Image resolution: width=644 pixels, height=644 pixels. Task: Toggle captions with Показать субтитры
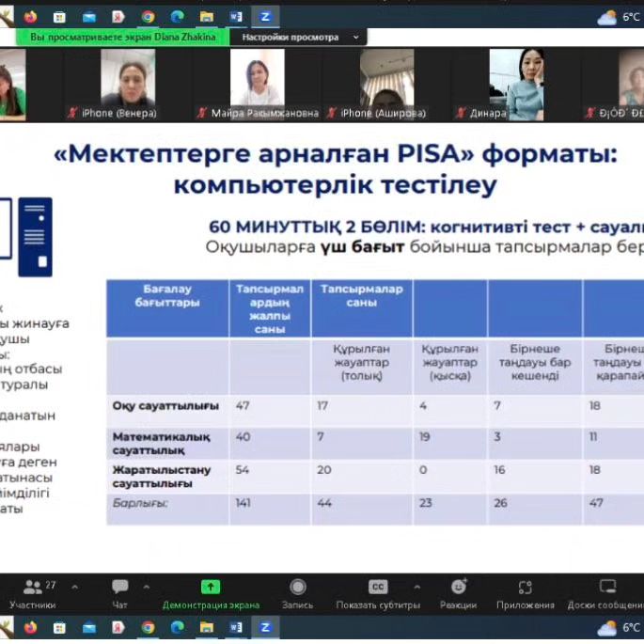(378, 593)
